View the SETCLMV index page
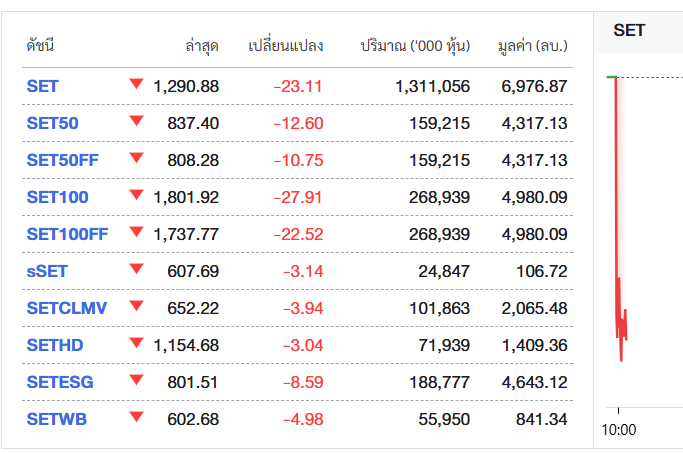 tap(65, 309)
